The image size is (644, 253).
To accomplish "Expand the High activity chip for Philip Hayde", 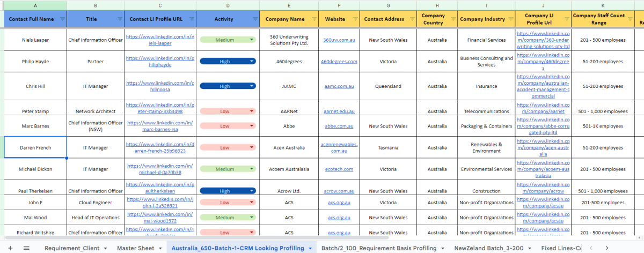I will [252, 62].
